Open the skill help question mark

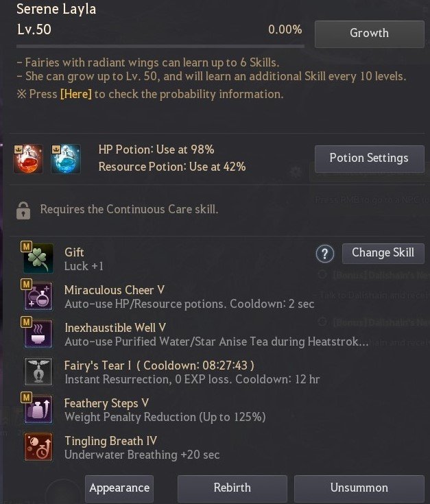coord(325,254)
